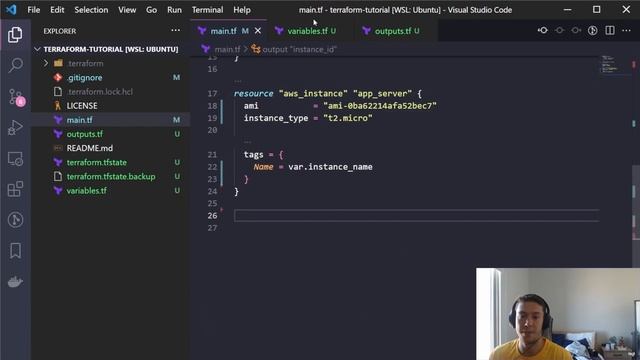This screenshot has height=360, width=640.
Task: Click the webcam video overlay
Action: pos(558,314)
